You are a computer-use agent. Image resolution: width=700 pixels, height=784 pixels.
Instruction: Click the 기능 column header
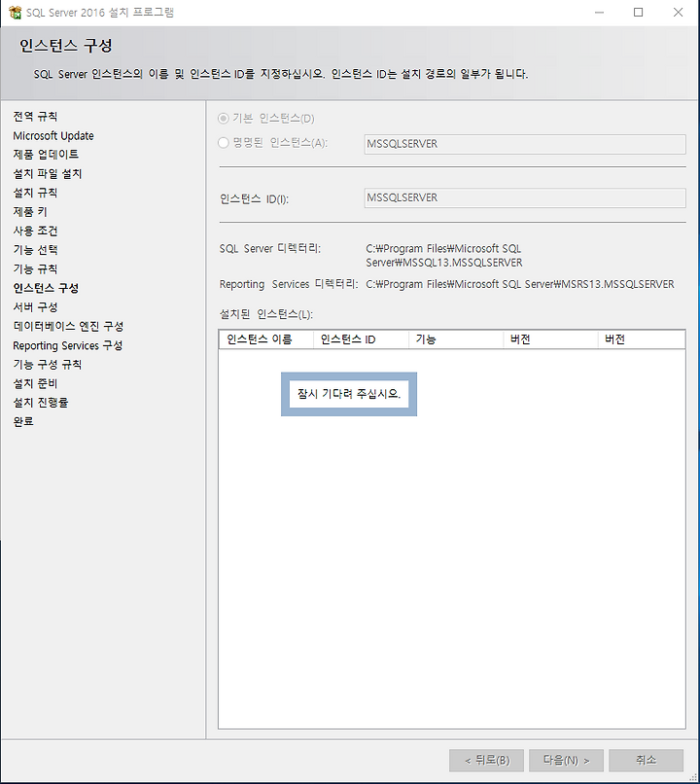click(456, 339)
